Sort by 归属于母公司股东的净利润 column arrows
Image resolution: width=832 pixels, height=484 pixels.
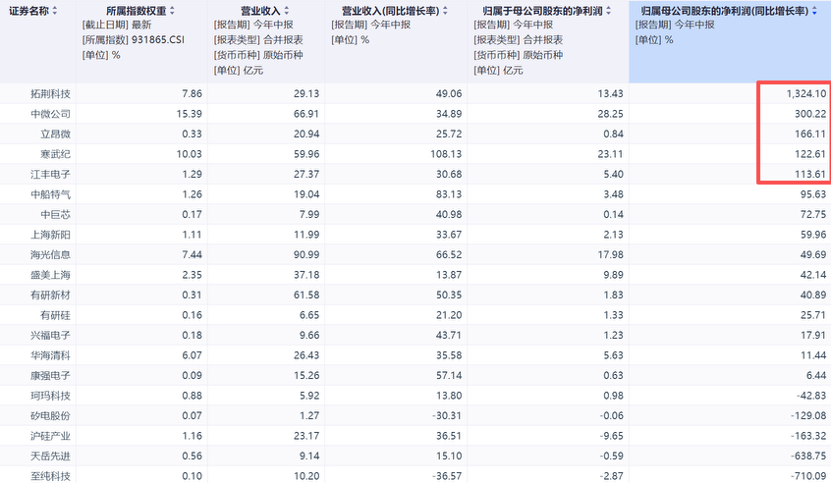click(609, 11)
